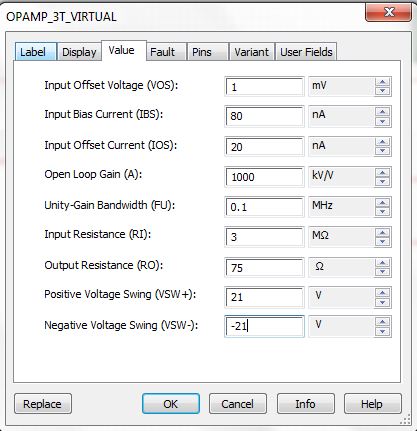Viewport: 417px width, 431px height.
Task: Go to User Fields tab
Action: pyautogui.click(x=306, y=52)
